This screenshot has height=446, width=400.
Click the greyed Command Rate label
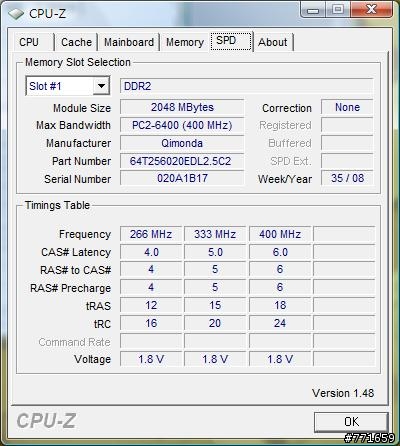coord(74,342)
